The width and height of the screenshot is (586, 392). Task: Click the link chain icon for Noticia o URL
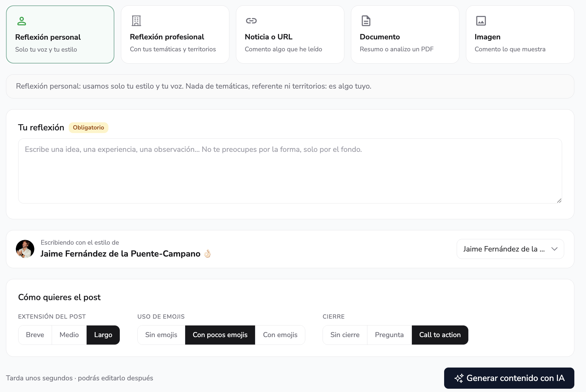click(x=251, y=21)
